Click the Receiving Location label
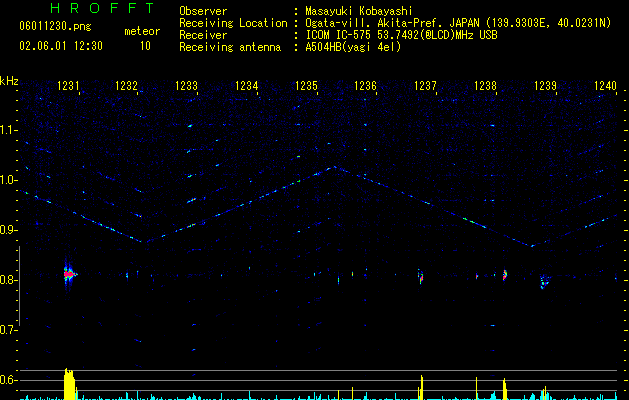 click(233, 23)
